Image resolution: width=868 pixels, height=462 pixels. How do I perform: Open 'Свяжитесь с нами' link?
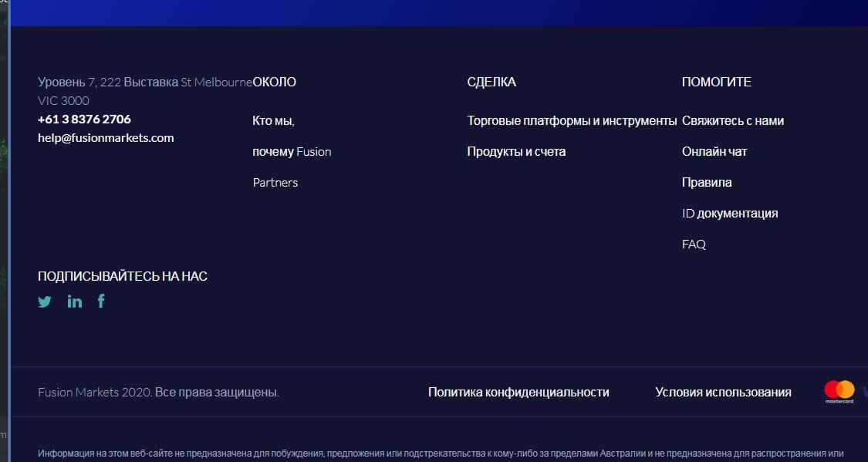(733, 120)
